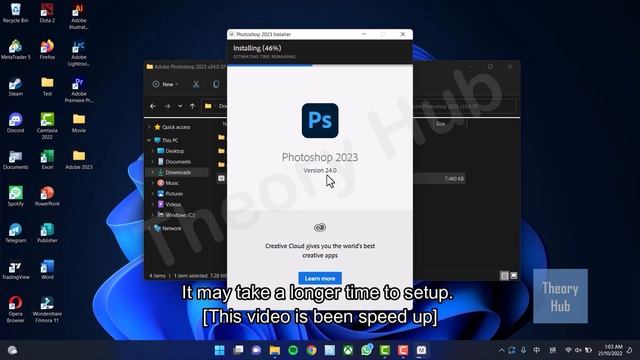Open Adobe Premiere Pro desktop shortcut
The height and width of the screenshot is (360, 640).
(79, 90)
